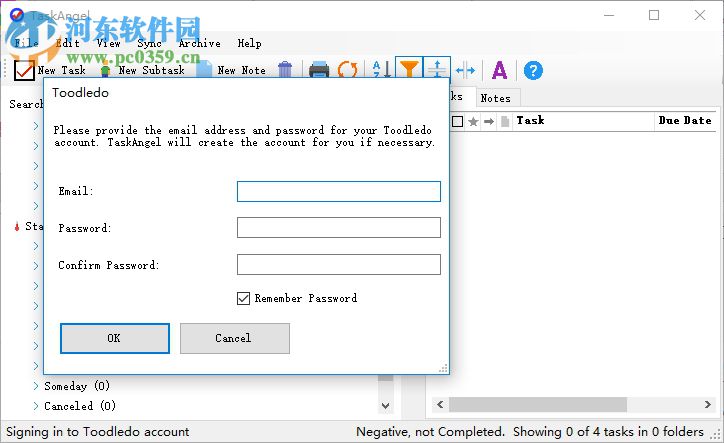Click the printer icon in toolbar

coord(319,70)
